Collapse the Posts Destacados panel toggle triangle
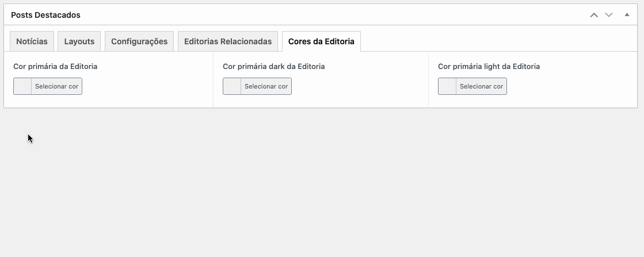Viewport: 644px width, 257px height. [627, 15]
